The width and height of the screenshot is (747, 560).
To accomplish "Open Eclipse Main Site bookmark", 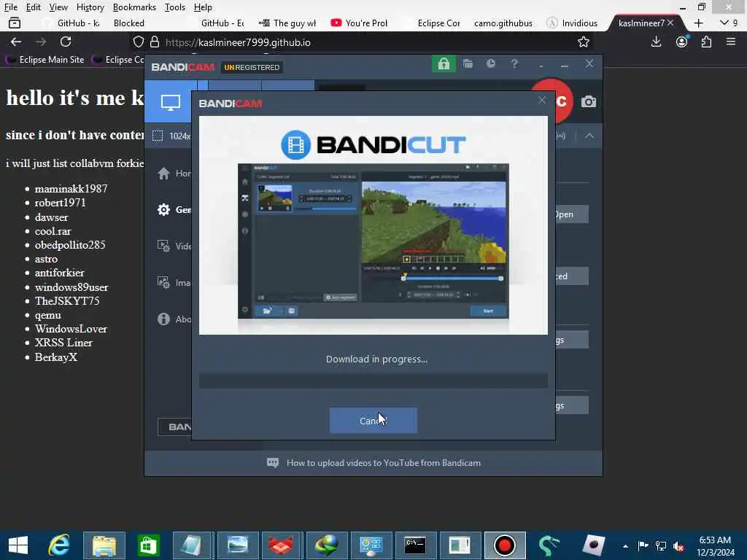I will point(45,60).
